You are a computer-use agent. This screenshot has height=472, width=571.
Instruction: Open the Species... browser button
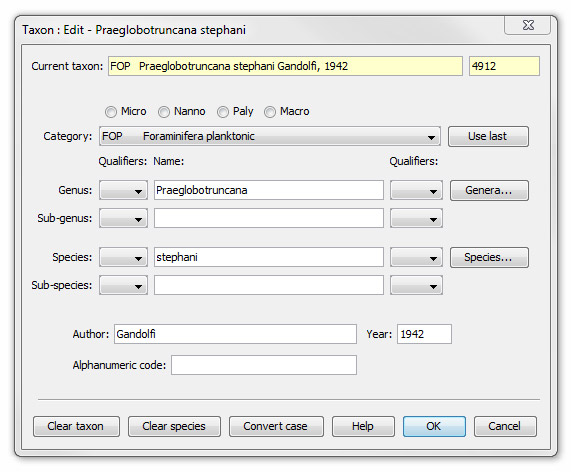tap(489, 257)
